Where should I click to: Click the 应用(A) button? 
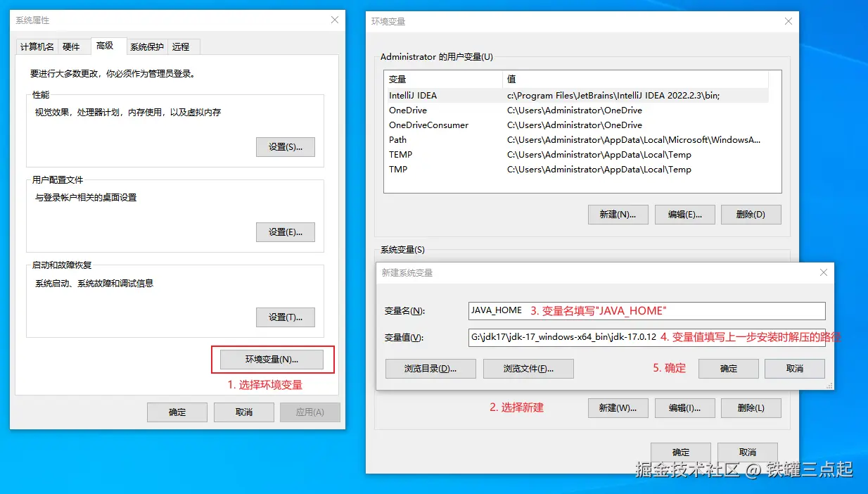click(x=309, y=412)
